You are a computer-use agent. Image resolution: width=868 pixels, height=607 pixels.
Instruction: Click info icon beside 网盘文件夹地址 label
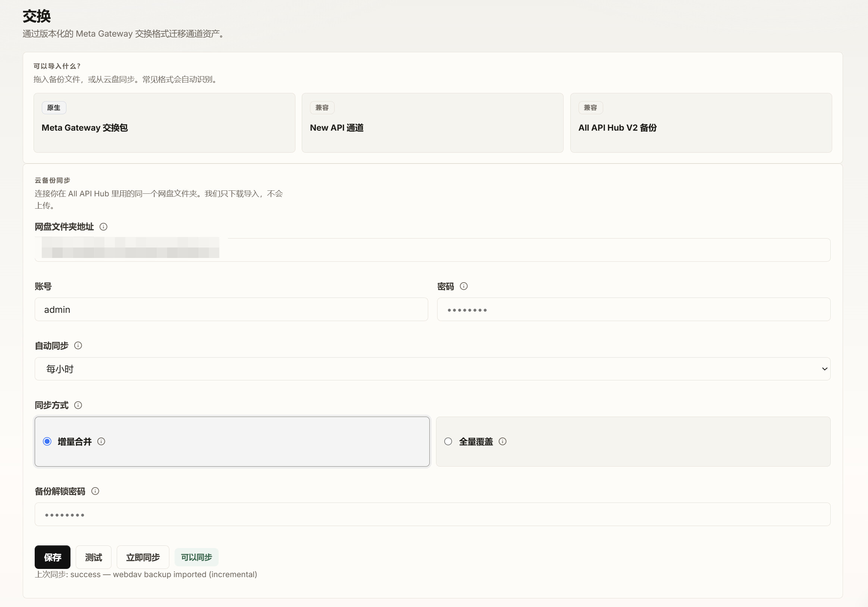click(x=103, y=227)
